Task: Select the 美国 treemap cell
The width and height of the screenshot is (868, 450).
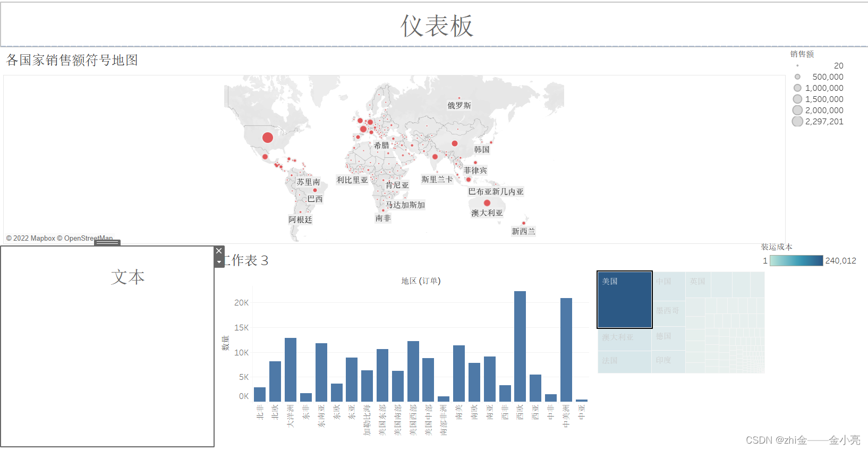Action: (625, 300)
